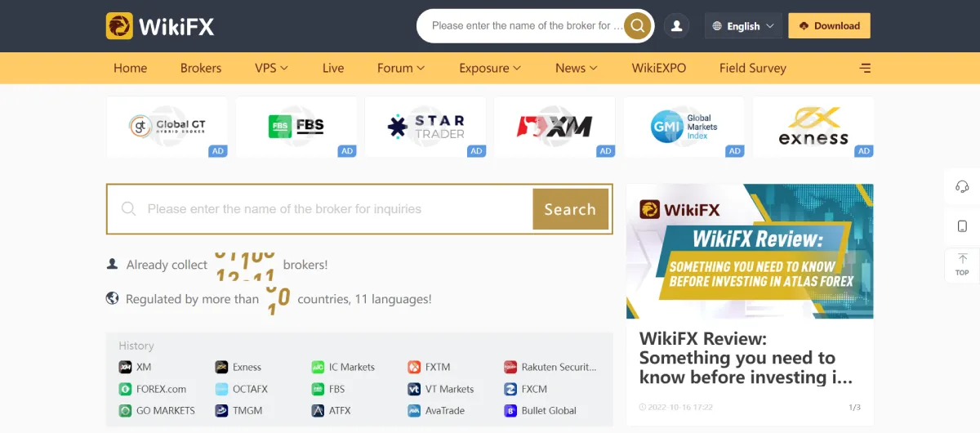Image resolution: width=980 pixels, height=433 pixels.
Task: Open Rakuten Securities from search history
Action: 550,367
